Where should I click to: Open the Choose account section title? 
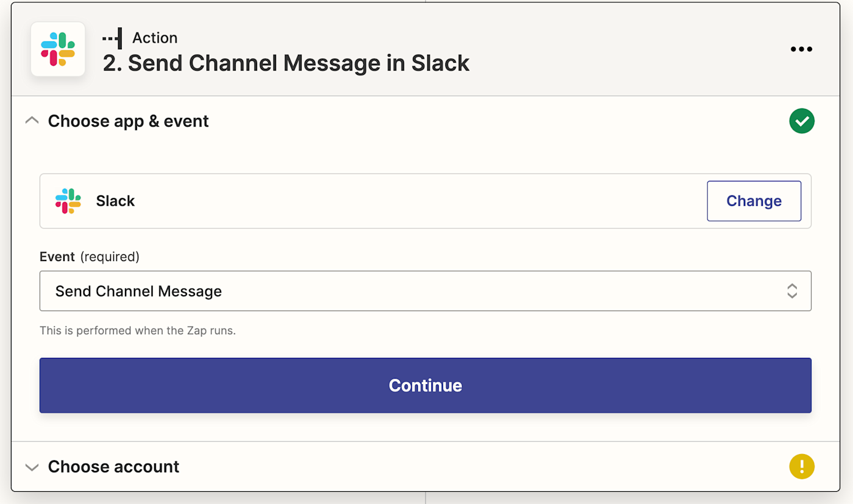point(114,467)
